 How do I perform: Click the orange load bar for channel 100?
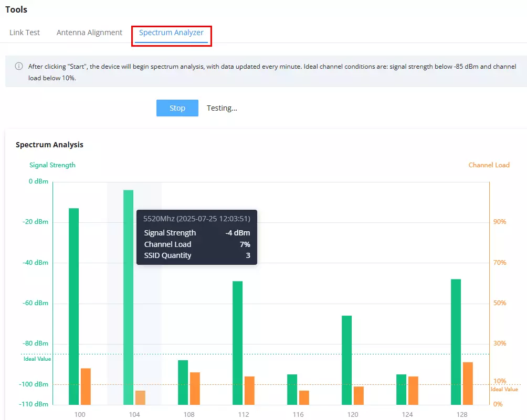coord(86,386)
